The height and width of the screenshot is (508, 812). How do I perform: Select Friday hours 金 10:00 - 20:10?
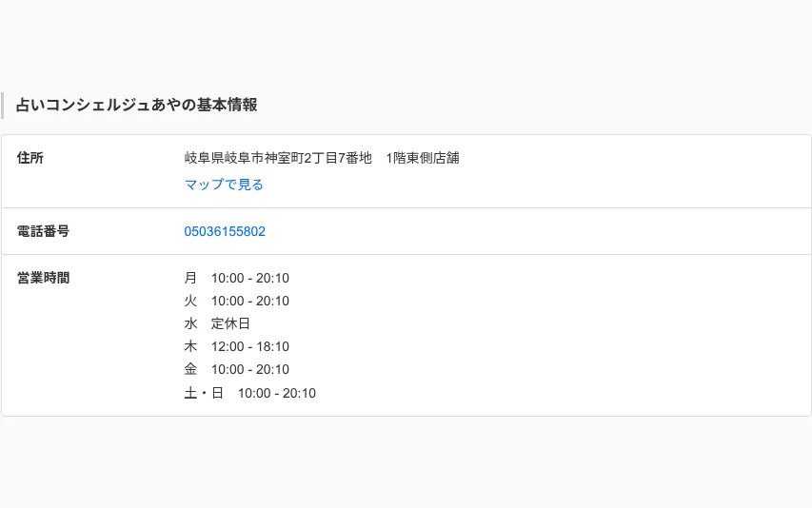(237, 369)
